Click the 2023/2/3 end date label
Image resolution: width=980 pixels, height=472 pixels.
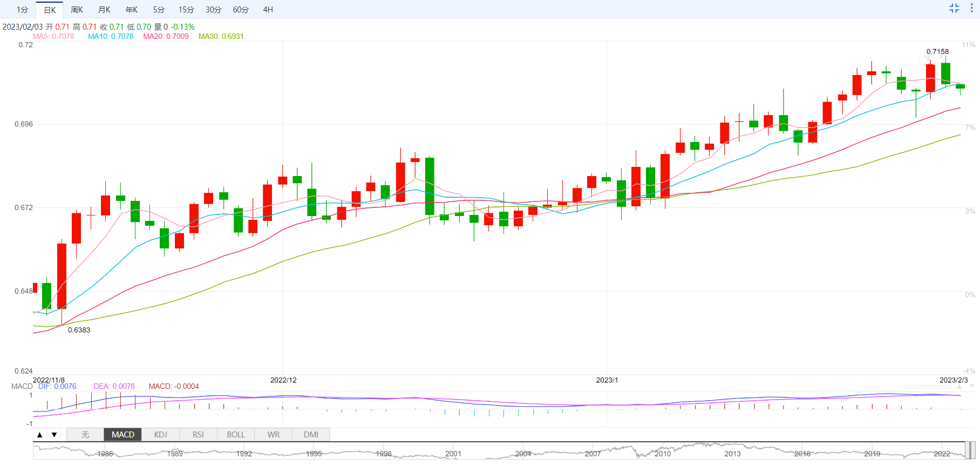954,380
